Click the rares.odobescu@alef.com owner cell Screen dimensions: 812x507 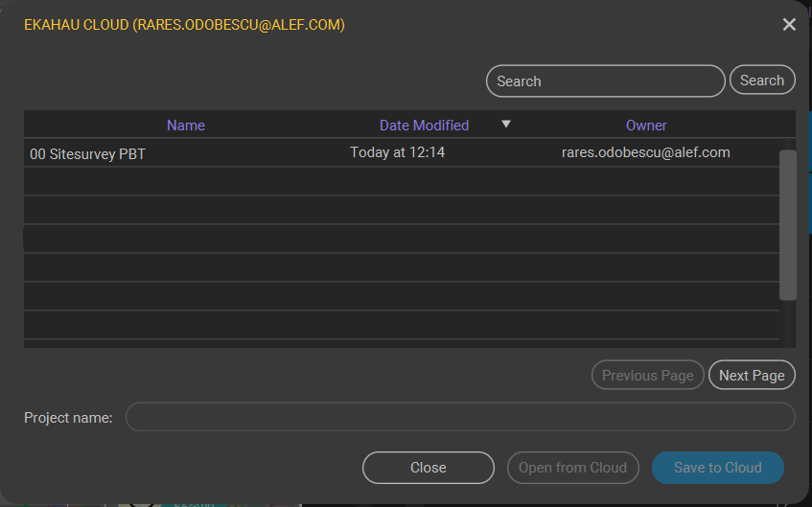(646, 152)
